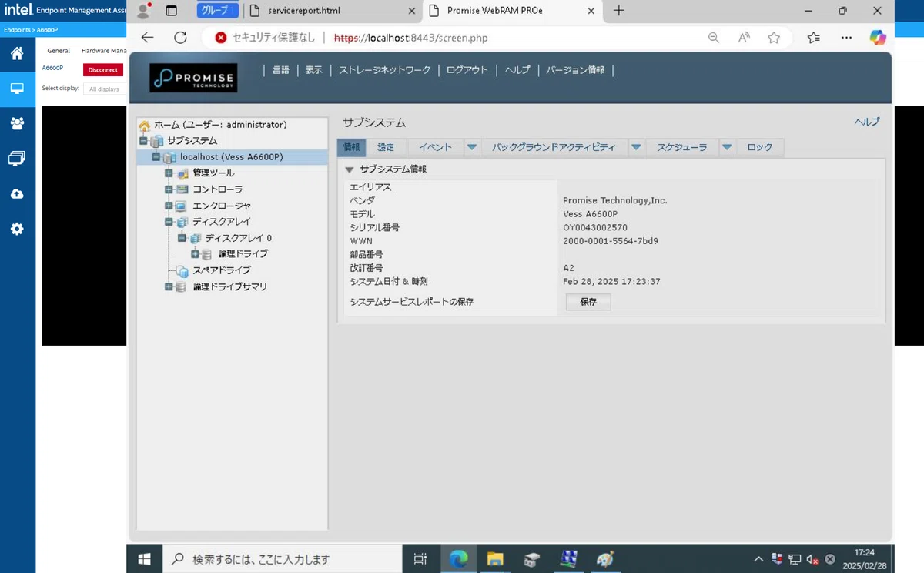Click the address bar URL field
Image resolution: width=924 pixels, height=573 pixels.
click(x=410, y=38)
